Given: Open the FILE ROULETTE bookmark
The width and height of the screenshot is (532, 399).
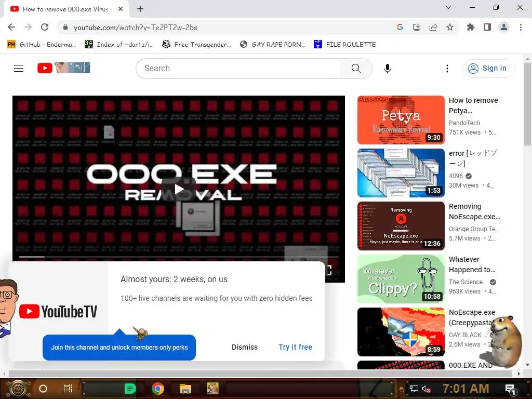Looking at the screenshot, I should (345, 45).
